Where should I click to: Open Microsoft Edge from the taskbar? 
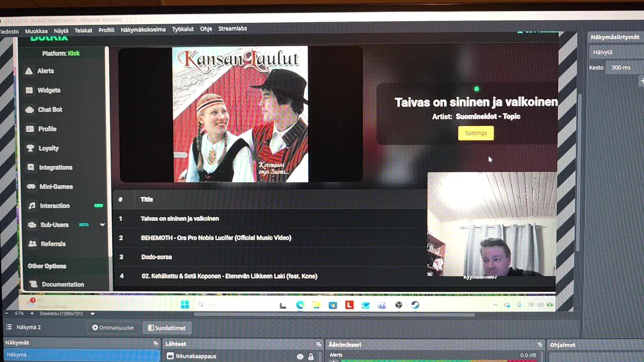[300, 305]
